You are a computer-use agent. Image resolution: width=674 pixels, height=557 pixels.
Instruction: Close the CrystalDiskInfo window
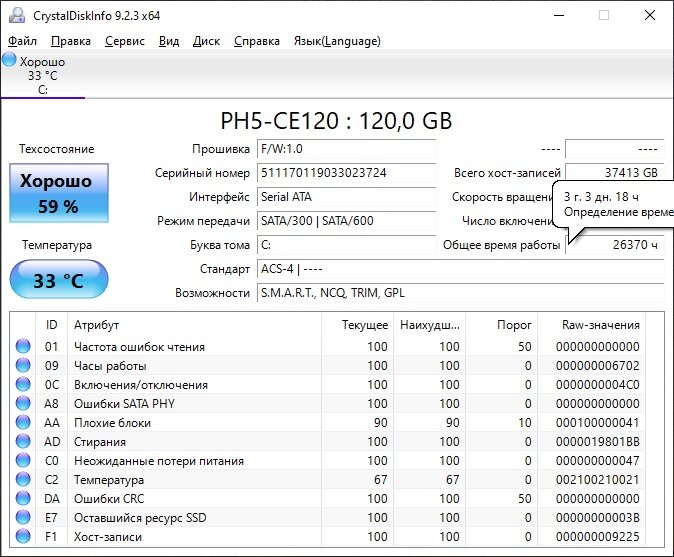[650, 15]
